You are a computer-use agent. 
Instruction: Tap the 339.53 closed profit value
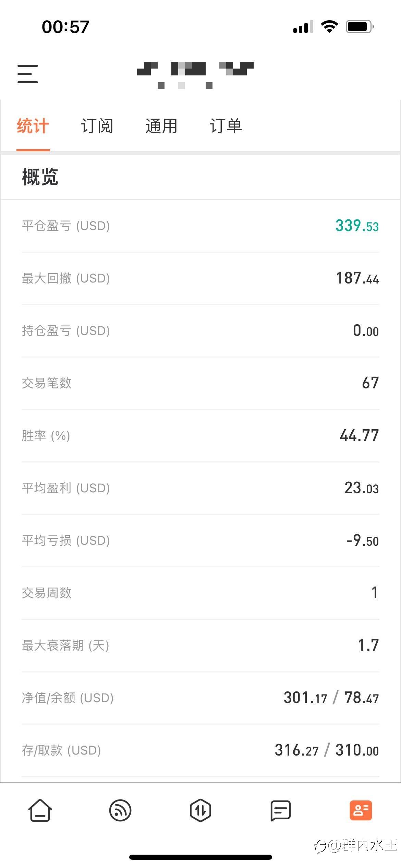click(x=357, y=226)
